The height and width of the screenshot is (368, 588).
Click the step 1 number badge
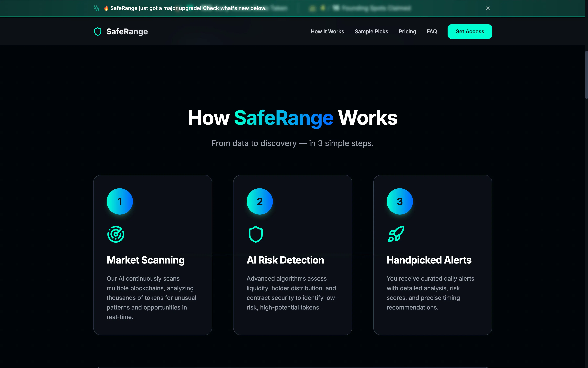pos(120,201)
